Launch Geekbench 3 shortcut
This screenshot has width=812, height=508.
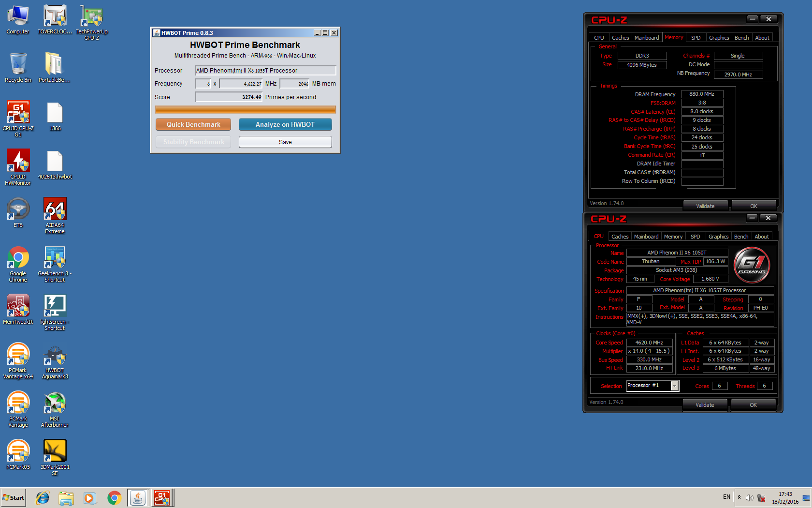click(x=55, y=264)
